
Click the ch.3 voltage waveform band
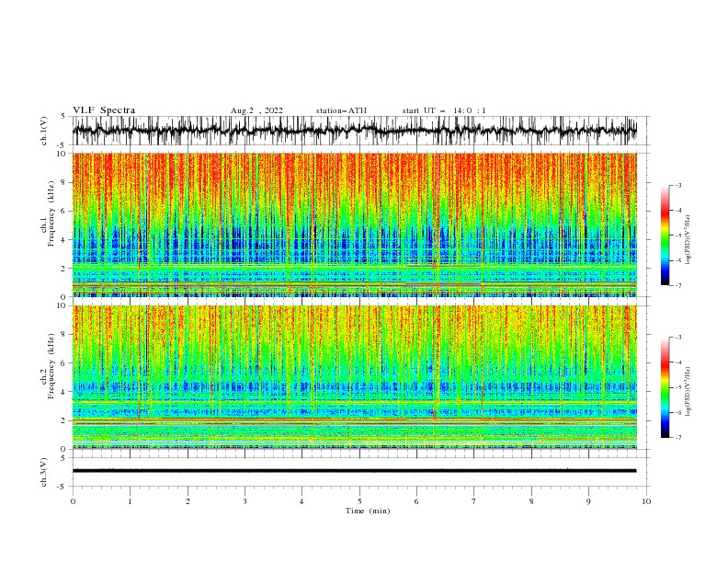(354, 471)
